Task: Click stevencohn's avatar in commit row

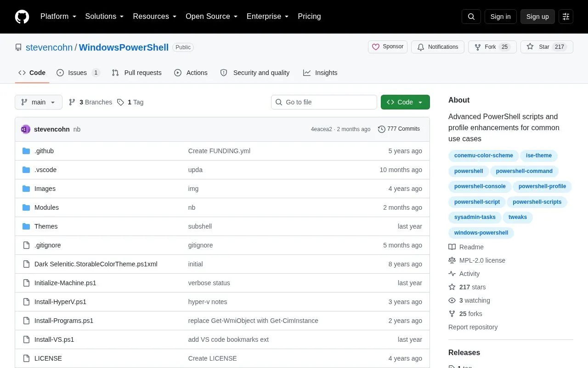Action: tap(26, 129)
